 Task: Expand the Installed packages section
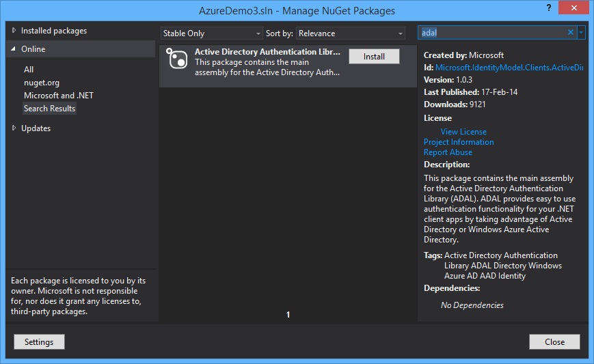point(14,31)
